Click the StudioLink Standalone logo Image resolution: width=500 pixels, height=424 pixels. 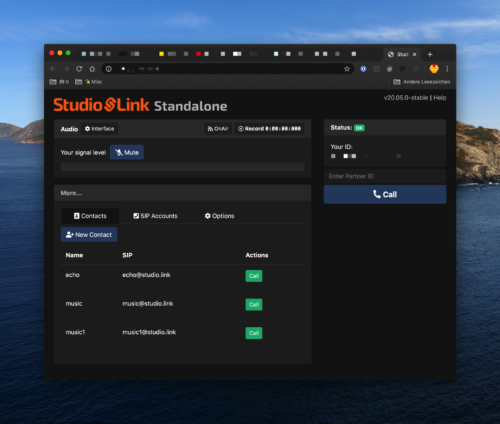[x=140, y=105]
